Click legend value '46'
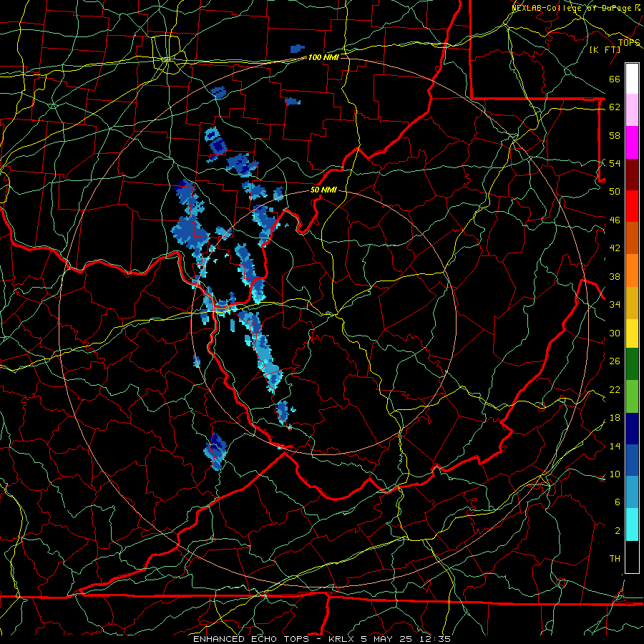644x644 pixels. pos(615,220)
